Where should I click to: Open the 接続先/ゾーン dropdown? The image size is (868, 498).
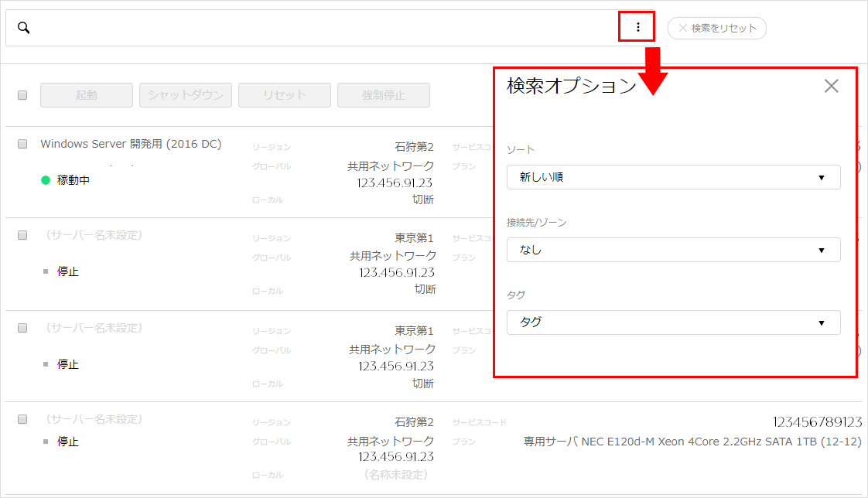coord(673,250)
